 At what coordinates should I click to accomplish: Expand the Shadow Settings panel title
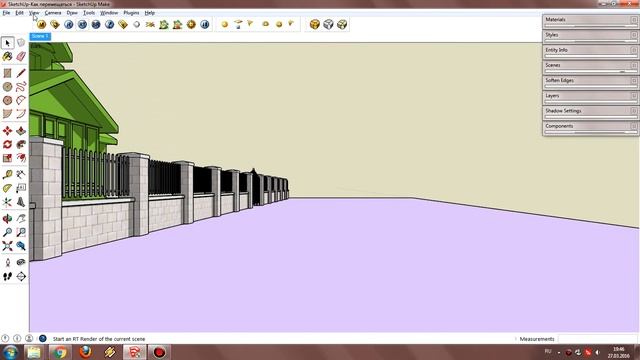[x=563, y=111]
